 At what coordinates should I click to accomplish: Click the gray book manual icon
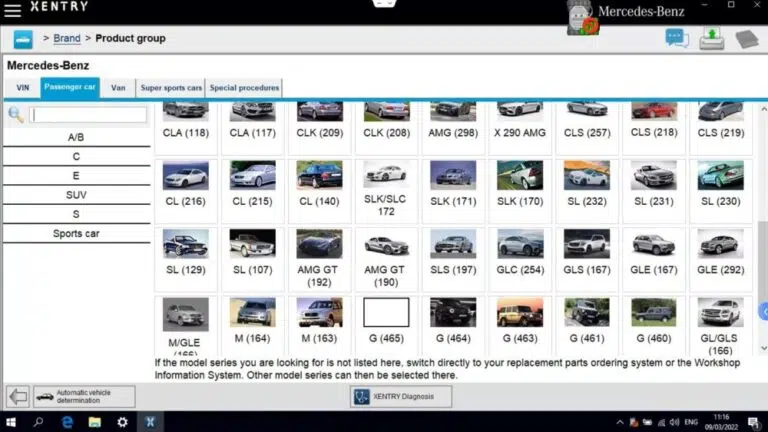(x=747, y=39)
